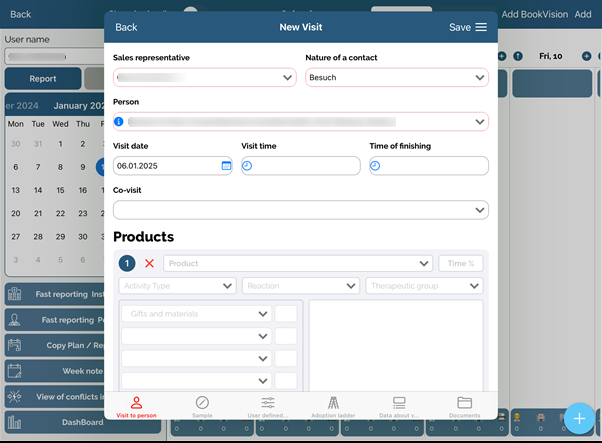Open the Adoption ladder tab icon

click(334, 406)
